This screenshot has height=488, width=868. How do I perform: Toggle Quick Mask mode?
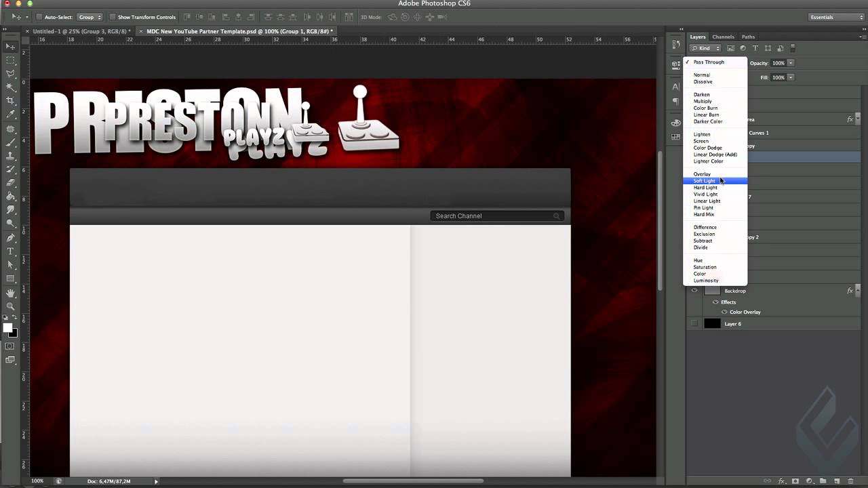(10, 346)
